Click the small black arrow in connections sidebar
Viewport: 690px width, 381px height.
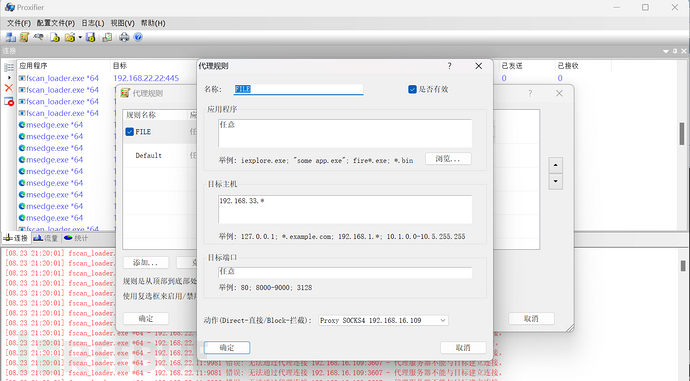(9, 78)
